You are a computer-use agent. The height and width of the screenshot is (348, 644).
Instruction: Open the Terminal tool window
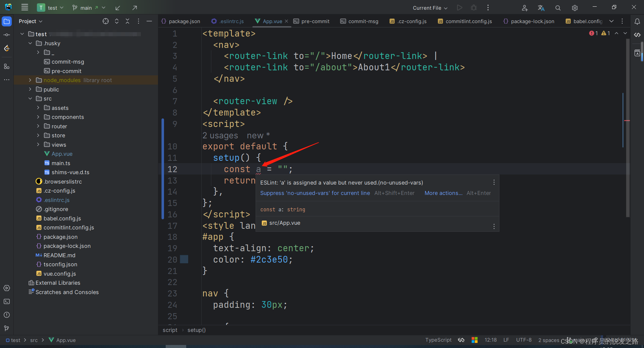coord(7,301)
